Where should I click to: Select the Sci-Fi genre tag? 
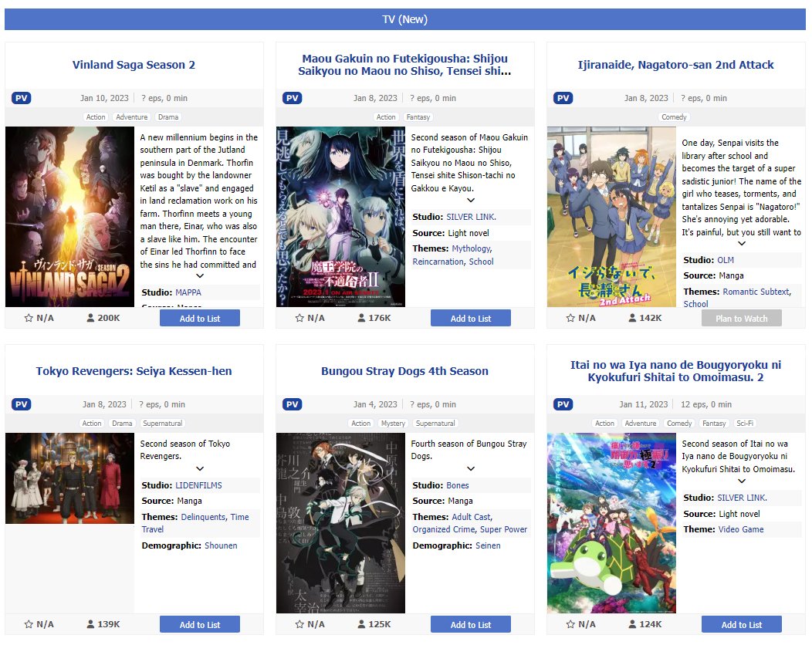745,424
